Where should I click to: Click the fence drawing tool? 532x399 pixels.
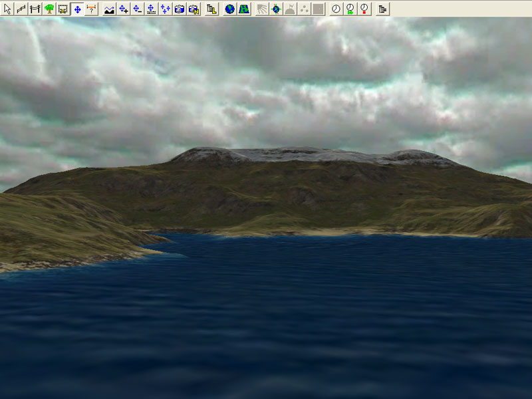(x=21, y=9)
